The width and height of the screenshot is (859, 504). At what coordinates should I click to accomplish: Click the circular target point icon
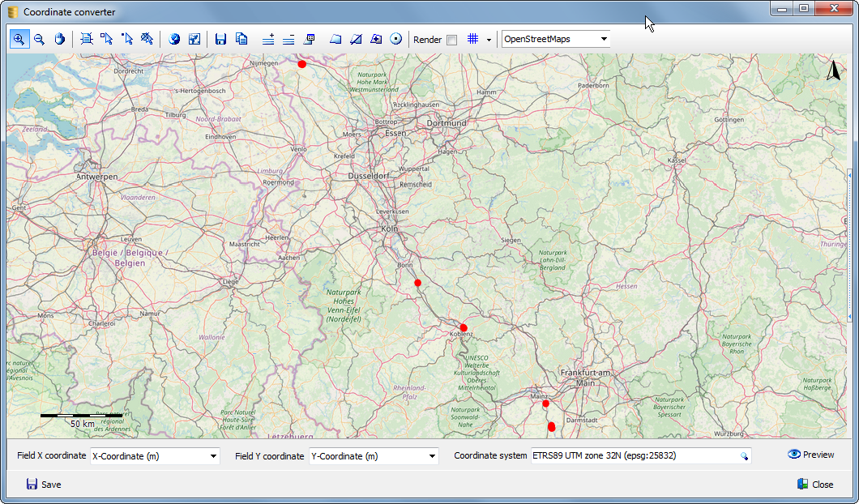(396, 39)
